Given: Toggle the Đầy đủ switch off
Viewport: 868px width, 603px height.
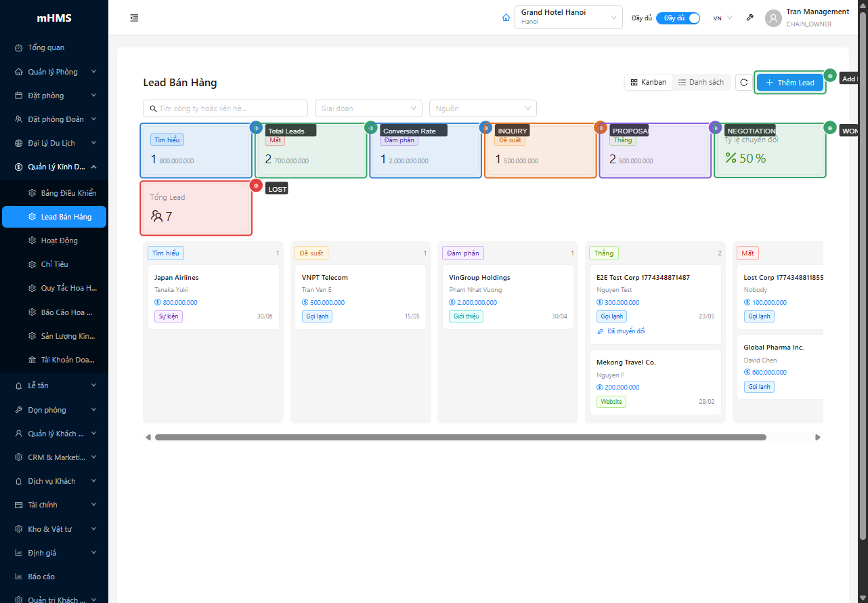Looking at the screenshot, I should (678, 18).
